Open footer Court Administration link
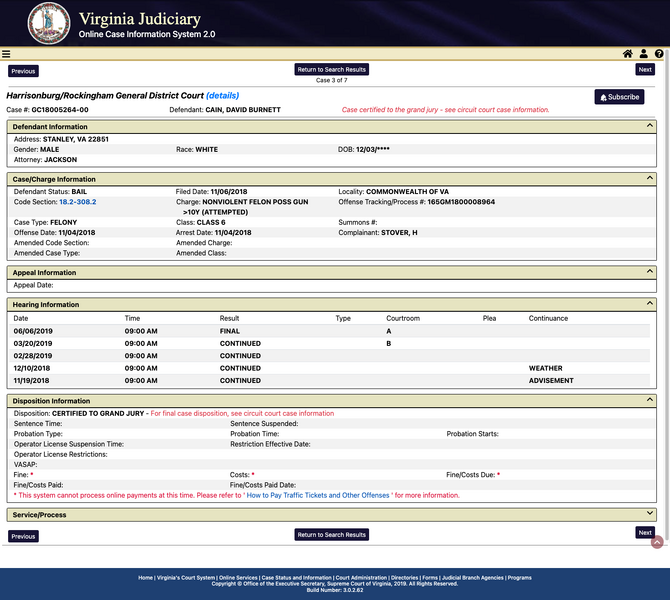This screenshot has height=600, width=670. 361,578
